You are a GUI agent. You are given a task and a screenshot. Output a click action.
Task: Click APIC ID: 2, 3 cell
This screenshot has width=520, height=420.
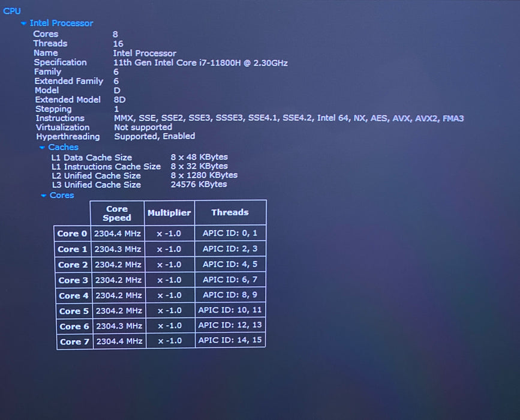coord(230,249)
